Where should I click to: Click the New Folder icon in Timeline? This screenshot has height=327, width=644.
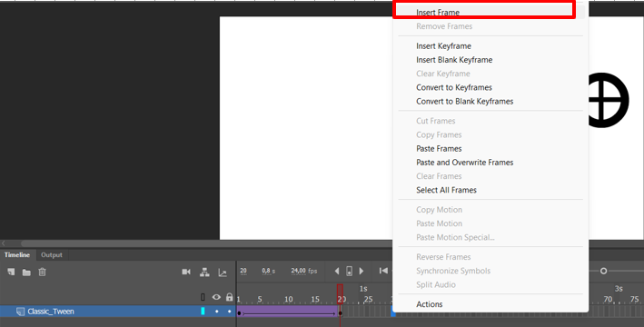tap(26, 272)
